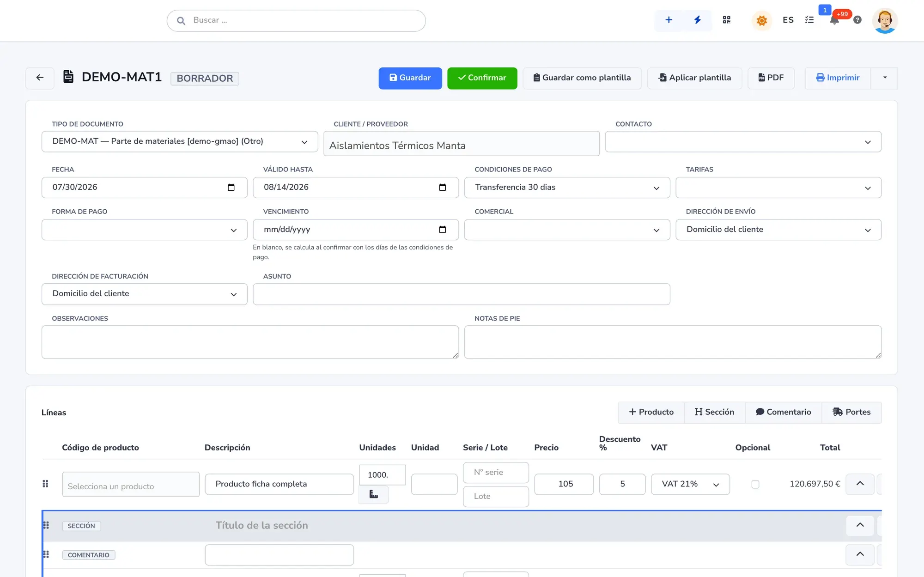
Task: Open the QR code scanner icon
Action: click(x=727, y=20)
